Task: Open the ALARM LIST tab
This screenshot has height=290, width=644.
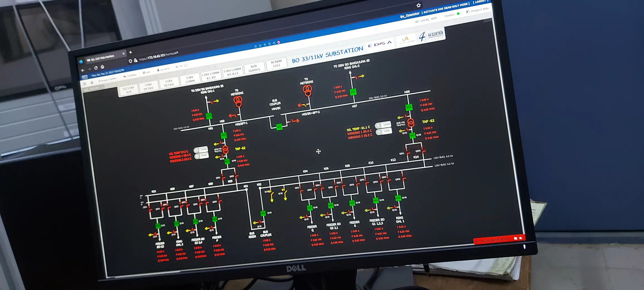Action: (276, 64)
